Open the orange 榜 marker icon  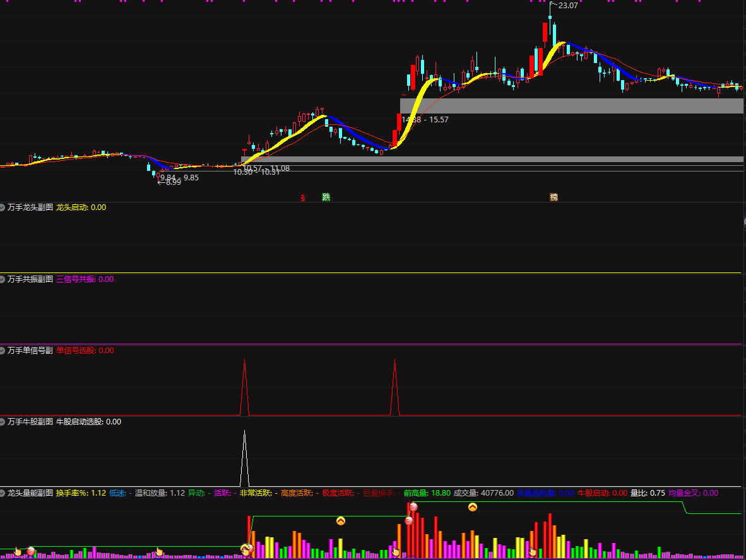tap(554, 197)
